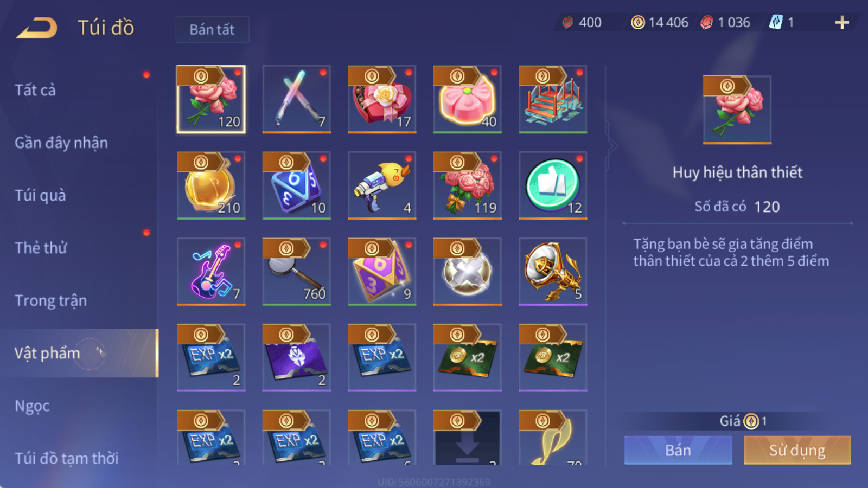Select the green thumbs-up like item
This screenshot has height=488, width=868.
tap(553, 185)
